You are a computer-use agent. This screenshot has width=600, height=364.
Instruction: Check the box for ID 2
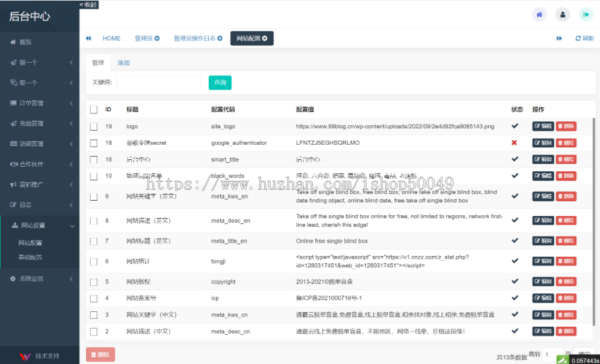(x=94, y=331)
